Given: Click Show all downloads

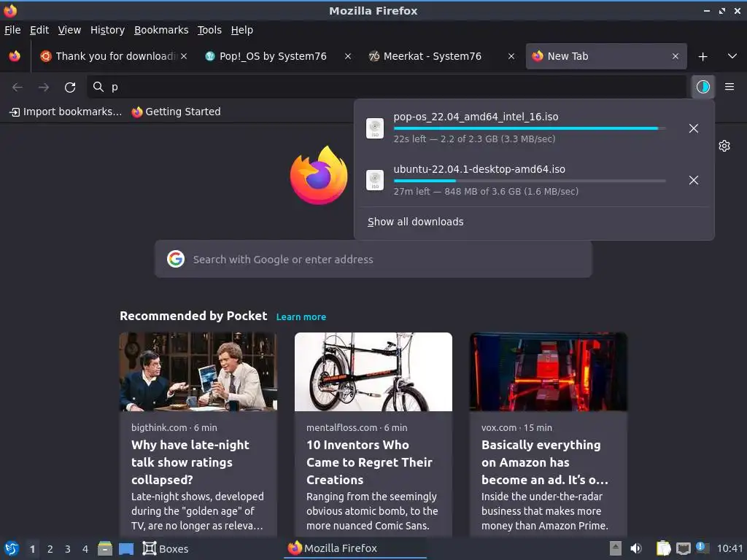Looking at the screenshot, I should click(415, 222).
